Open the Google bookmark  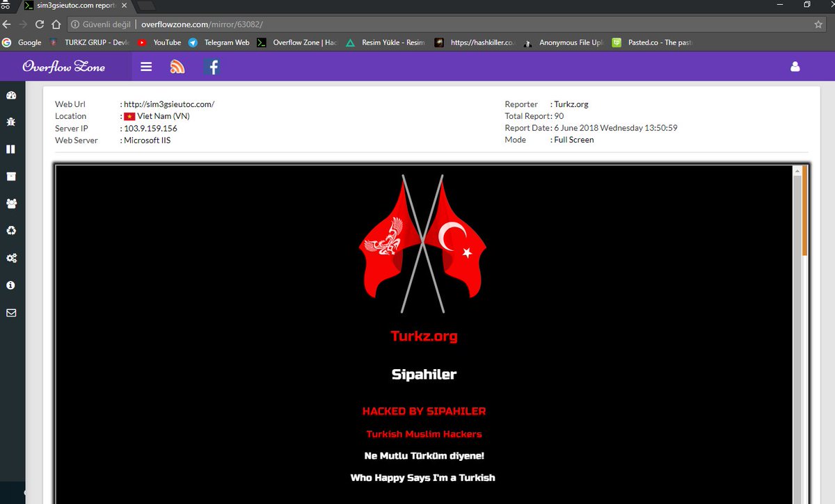22,42
